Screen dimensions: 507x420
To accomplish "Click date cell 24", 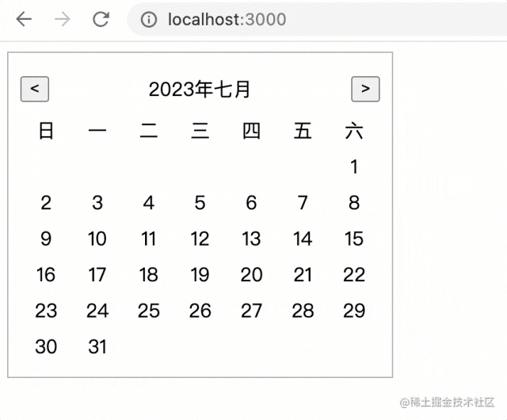I will (97, 311).
